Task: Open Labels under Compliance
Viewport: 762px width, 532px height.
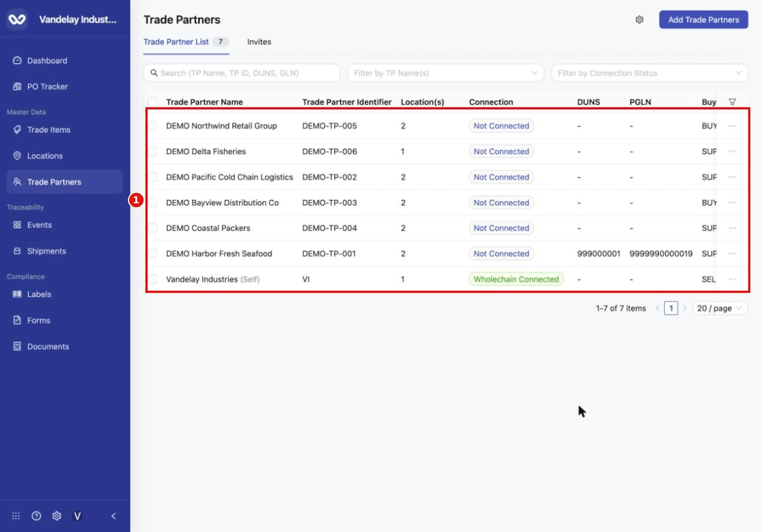Action: (x=64, y=294)
